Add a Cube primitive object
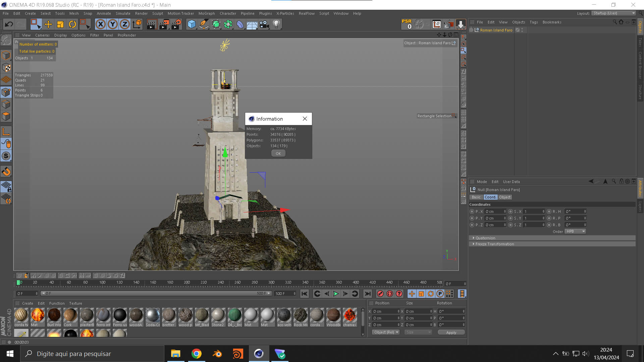This screenshot has width=644, height=362. [x=192, y=24]
